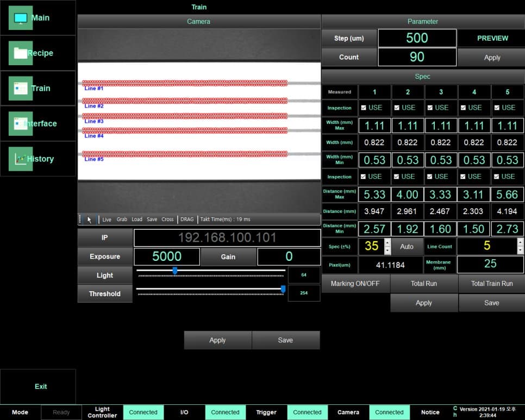This screenshot has height=420, width=525.
Task: Start Total Run
Action: [424, 284]
